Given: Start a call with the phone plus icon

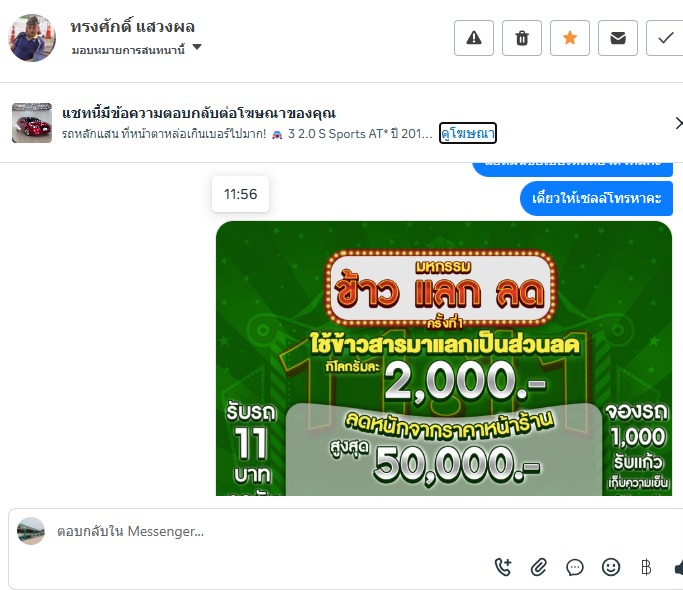Looking at the screenshot, I should pos(503,567).
